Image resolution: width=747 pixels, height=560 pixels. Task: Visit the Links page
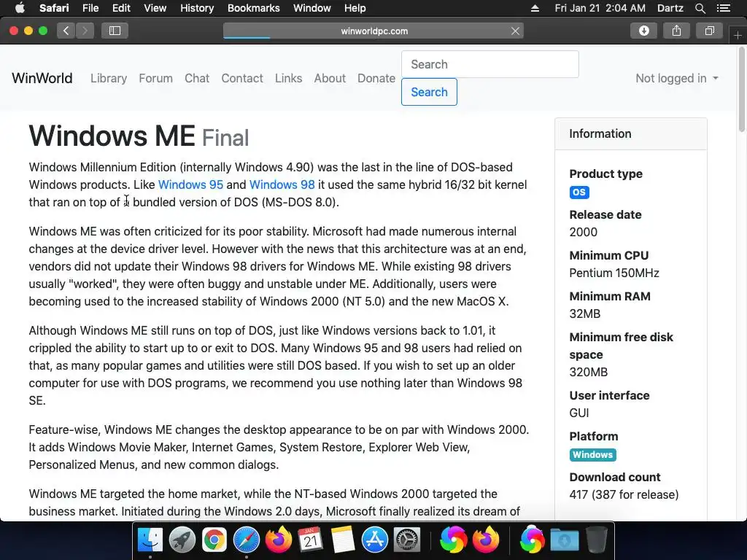coord(288,78)
